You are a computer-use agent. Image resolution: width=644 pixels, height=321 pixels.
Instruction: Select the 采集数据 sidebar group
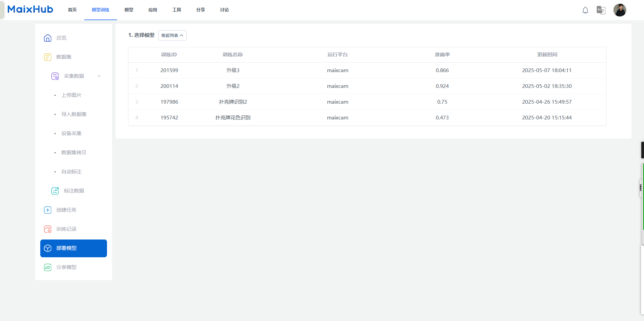pos(74,76)
